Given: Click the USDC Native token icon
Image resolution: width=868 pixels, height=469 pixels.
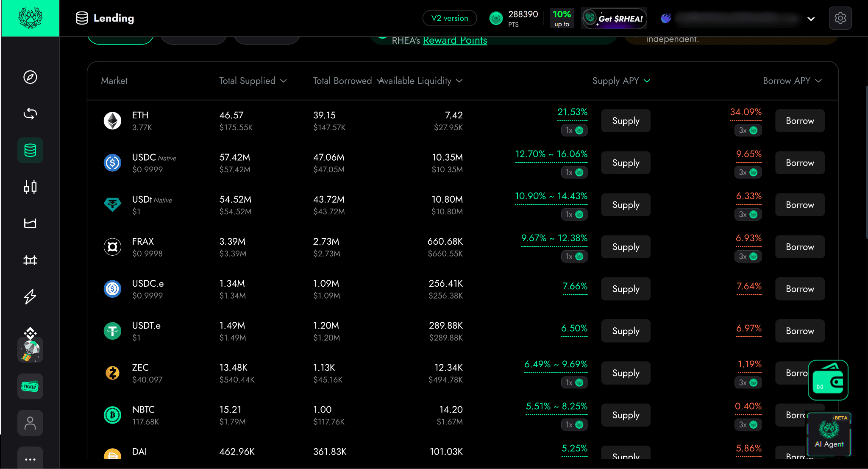Looking at the screenshot, I should [x=112, y=163].
